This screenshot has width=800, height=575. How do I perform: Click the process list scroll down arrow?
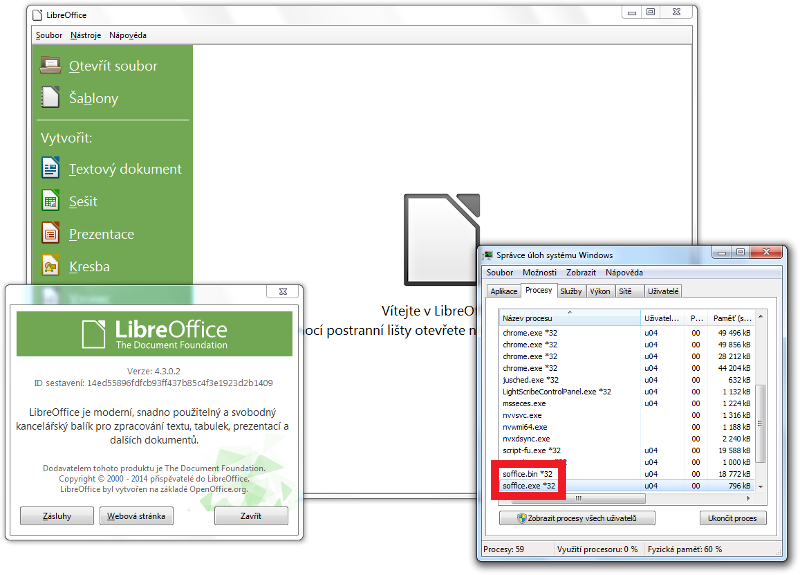click(x=760, y=487)
